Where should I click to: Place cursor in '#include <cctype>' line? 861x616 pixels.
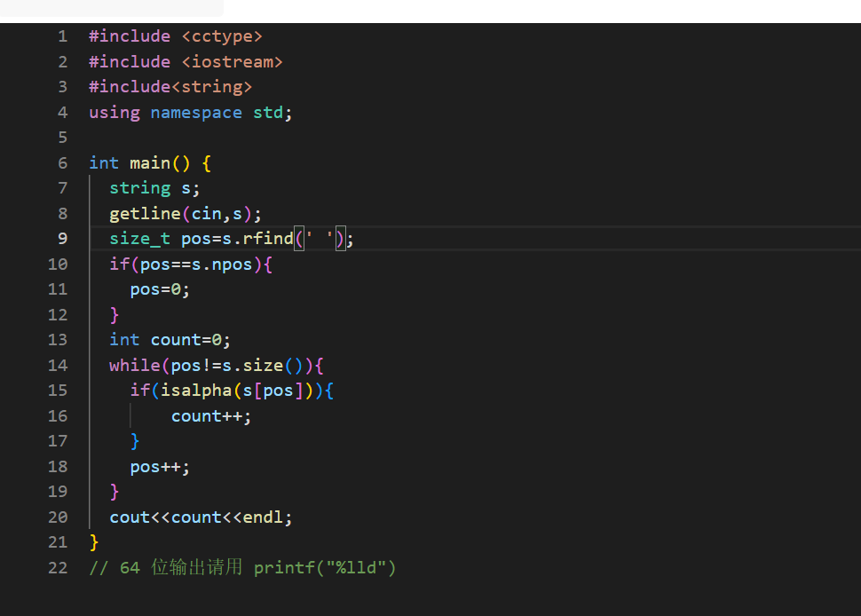[176, 36]
